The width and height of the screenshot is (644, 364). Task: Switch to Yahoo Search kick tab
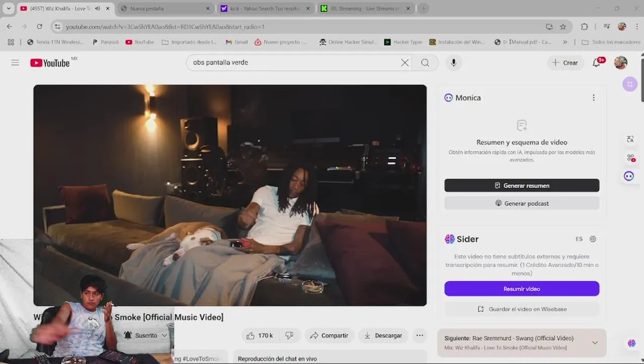click(265, 9)
